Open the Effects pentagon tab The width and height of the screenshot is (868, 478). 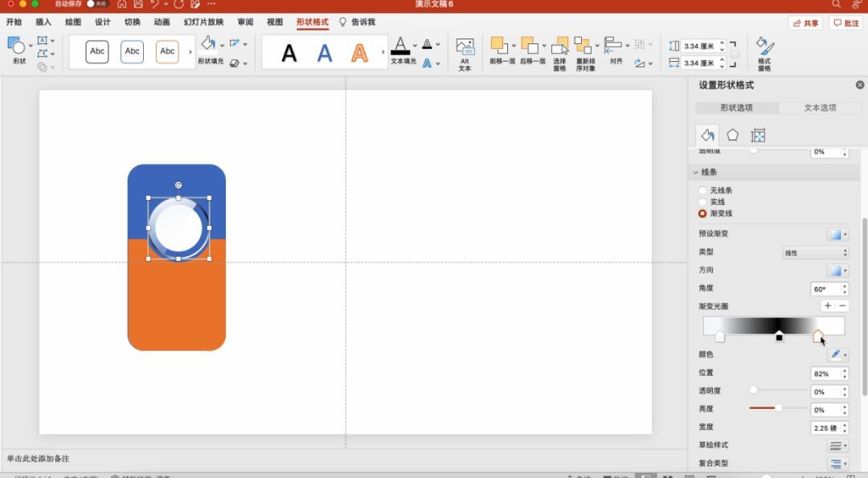(x=732, y=135)
